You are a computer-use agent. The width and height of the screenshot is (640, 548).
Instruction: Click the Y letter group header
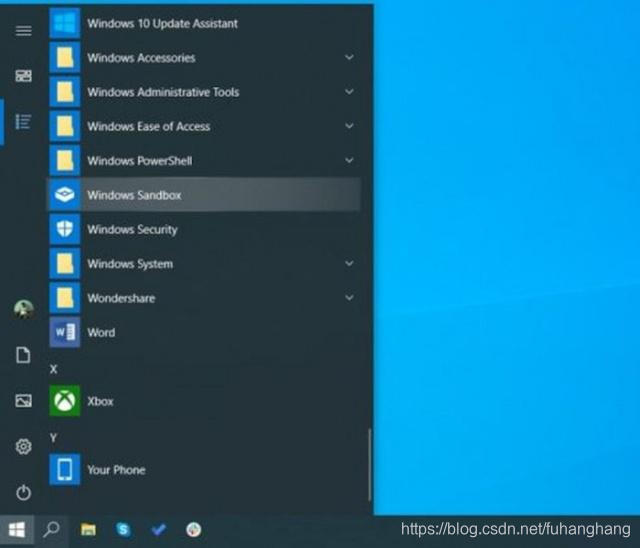(53, 438)
